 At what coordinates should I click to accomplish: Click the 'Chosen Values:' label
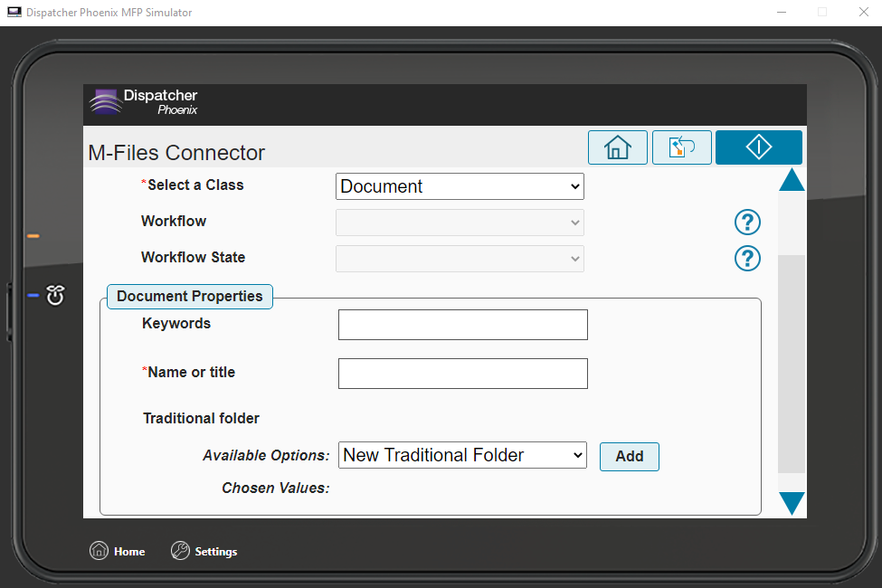tap(275, 488)
